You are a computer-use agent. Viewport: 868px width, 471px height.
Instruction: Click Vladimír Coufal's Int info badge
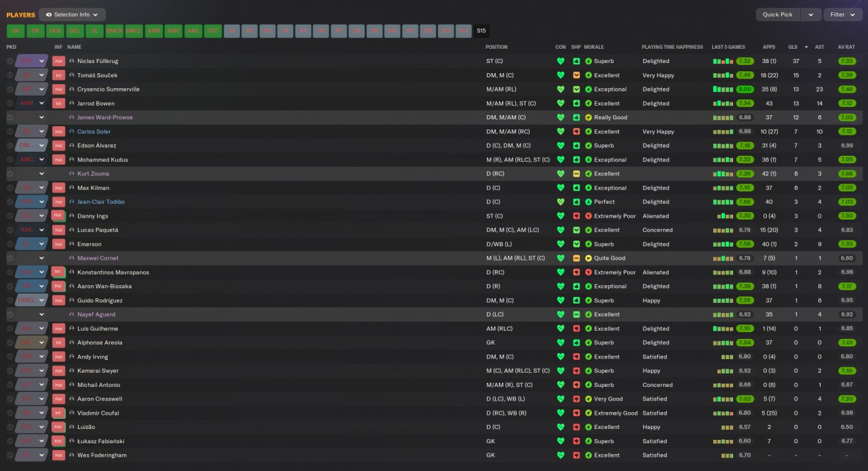[58, 413]
